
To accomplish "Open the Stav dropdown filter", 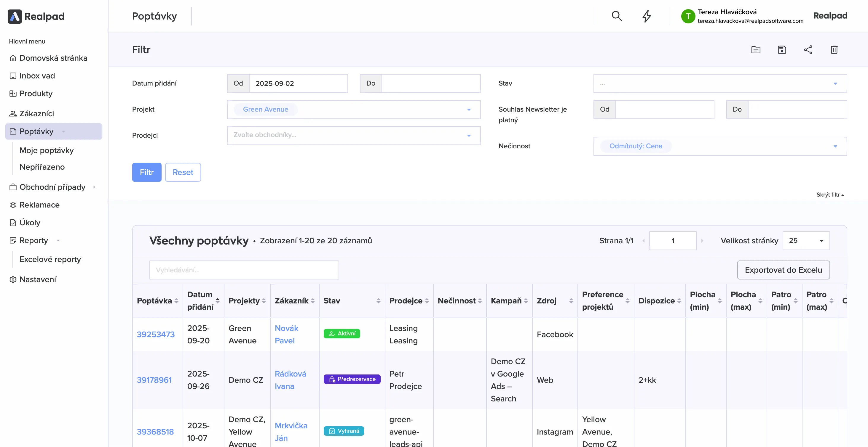I will (720, 83).
